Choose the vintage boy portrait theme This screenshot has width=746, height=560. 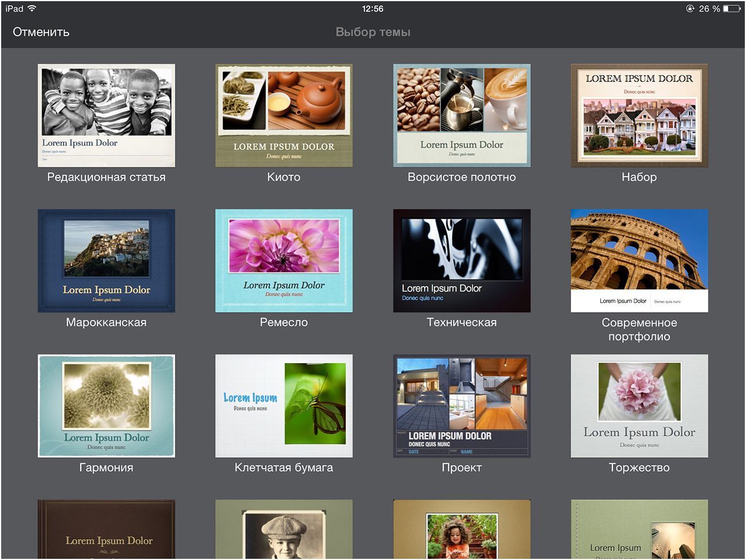284,530
